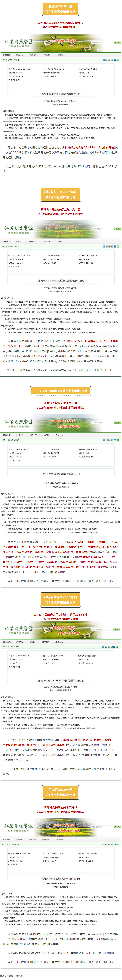
Task: Click orange banner 盐城市2019年度第5批次城市建设用地
Action: pyautogui.click(x=61, y=9)
